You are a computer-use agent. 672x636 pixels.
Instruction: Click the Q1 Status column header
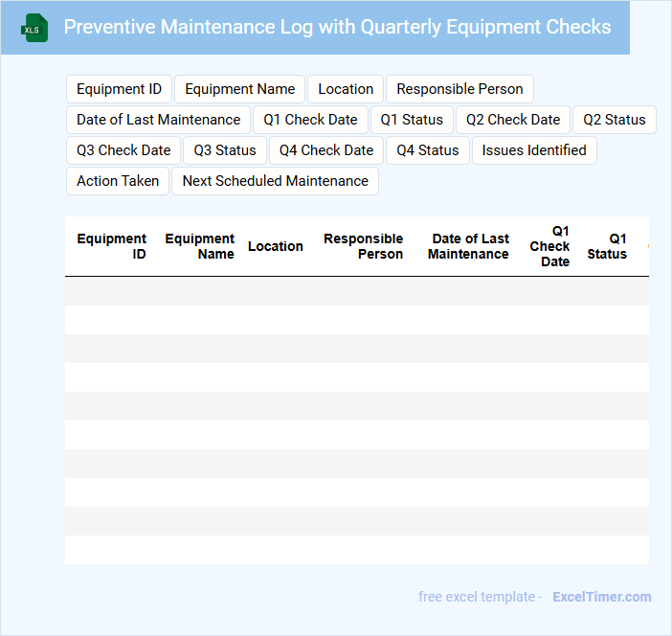click(x=607, y=246)
